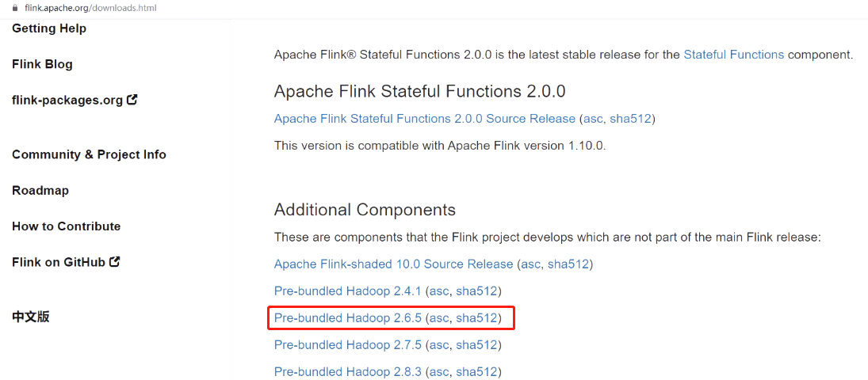Screen dimensions: 868x380
Task: Open the Roadmap sidebar page
Action: pyautogui.click(x=40, y=190)
